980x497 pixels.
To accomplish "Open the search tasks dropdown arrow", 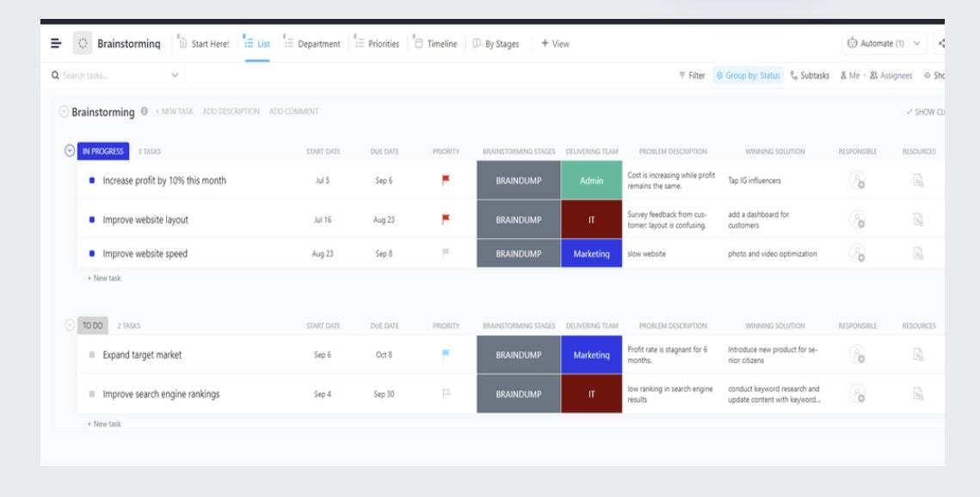I will [x=175, y=76].
